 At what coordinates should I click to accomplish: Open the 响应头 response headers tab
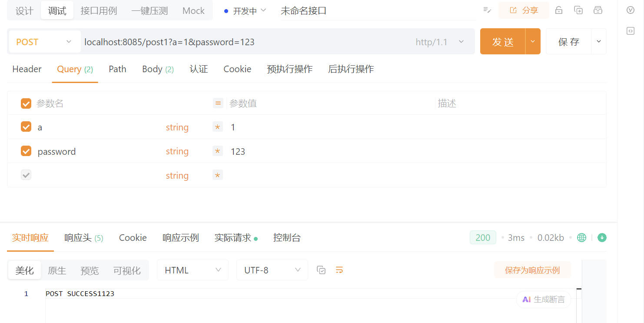click(x=83, y=238)
